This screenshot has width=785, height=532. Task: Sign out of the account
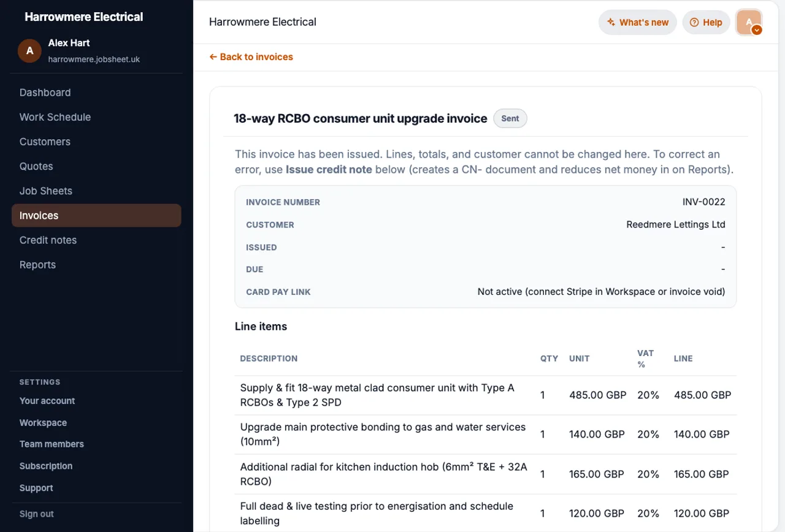tap(37, 514)
